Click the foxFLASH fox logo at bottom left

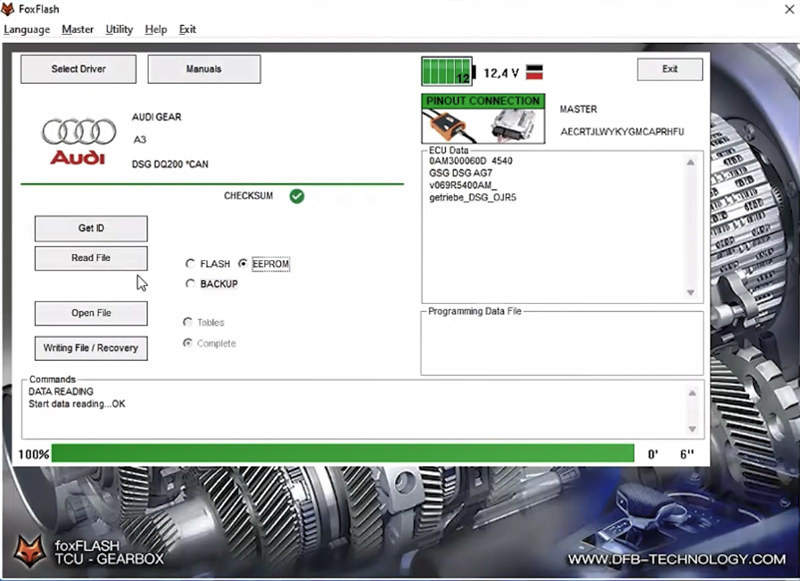click(29, 551)
